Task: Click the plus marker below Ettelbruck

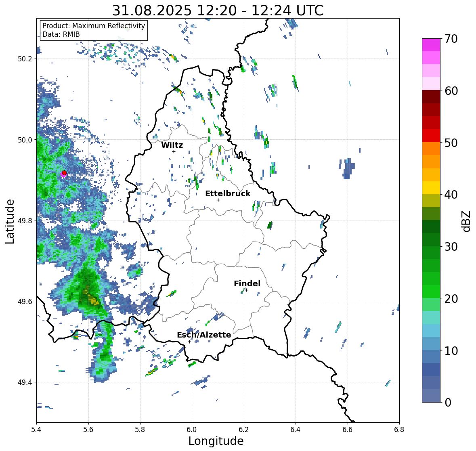Action: pos(218,200)
